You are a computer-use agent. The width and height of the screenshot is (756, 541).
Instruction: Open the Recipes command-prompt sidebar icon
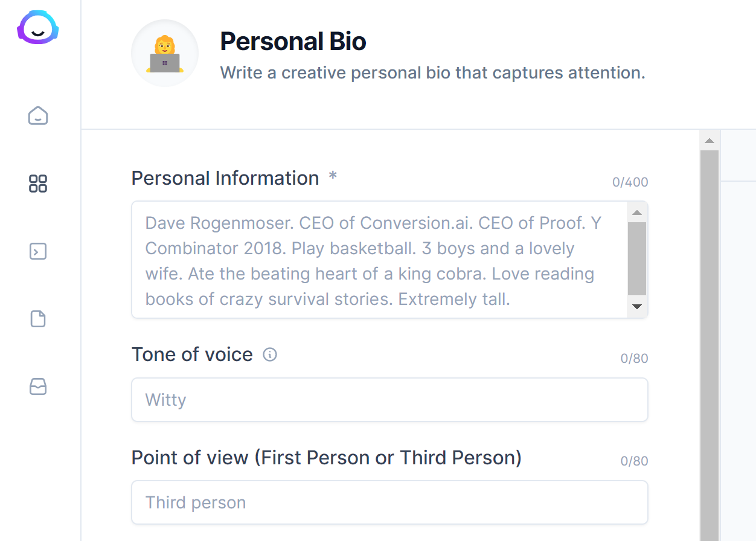point(38,251)
